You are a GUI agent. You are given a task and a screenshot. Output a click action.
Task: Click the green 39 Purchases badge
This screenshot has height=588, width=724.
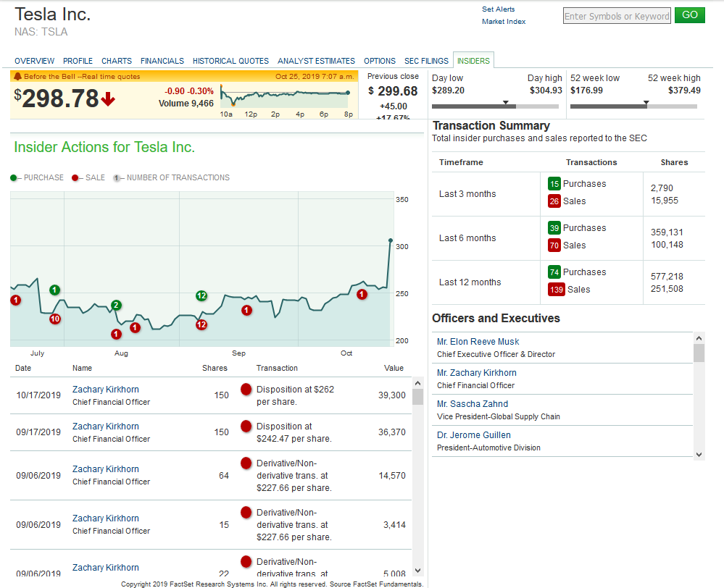[554, 228]
